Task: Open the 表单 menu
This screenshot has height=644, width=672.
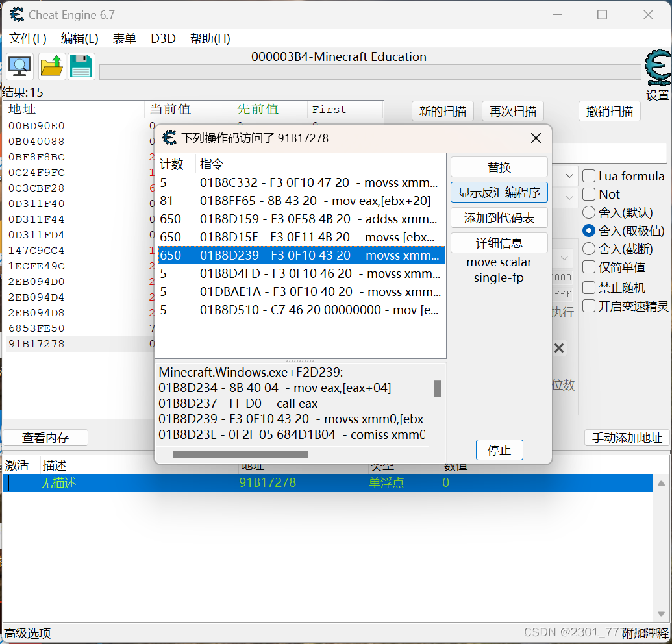Action: pos(124,38)
